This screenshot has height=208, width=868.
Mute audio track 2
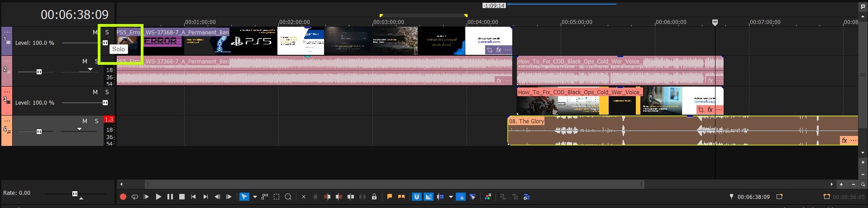point(85,61)
